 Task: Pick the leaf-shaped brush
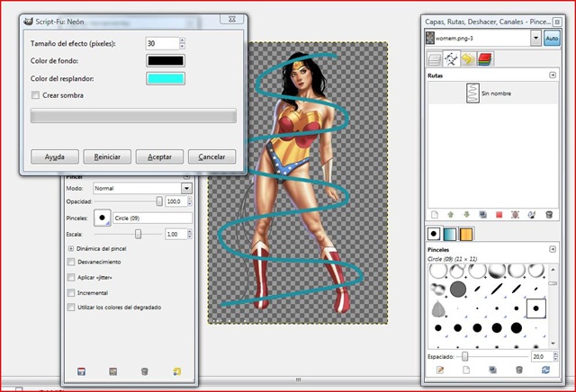[438, 308]
